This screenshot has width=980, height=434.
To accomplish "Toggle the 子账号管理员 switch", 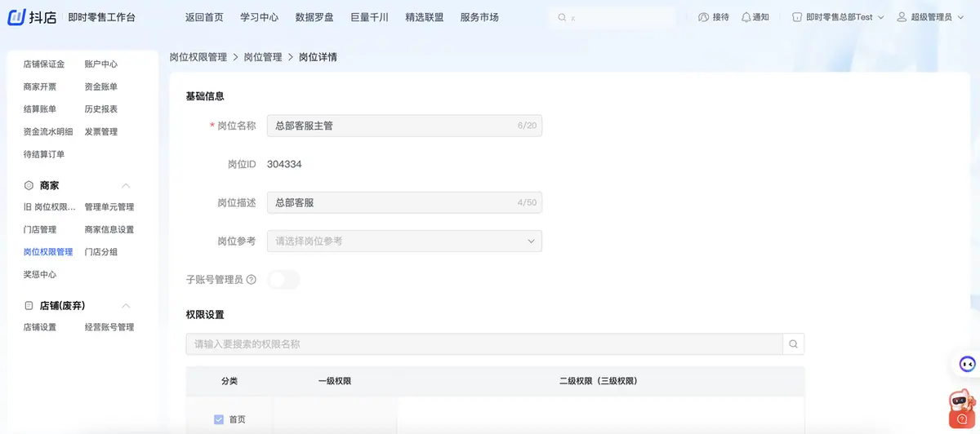I will pos(283,280).
